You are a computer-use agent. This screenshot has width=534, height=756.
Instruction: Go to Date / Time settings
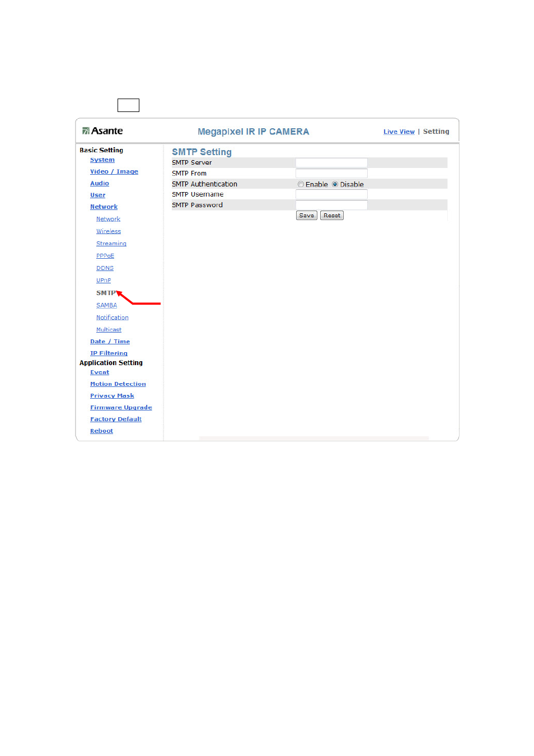pyautogui.click(x=110, y=342)
